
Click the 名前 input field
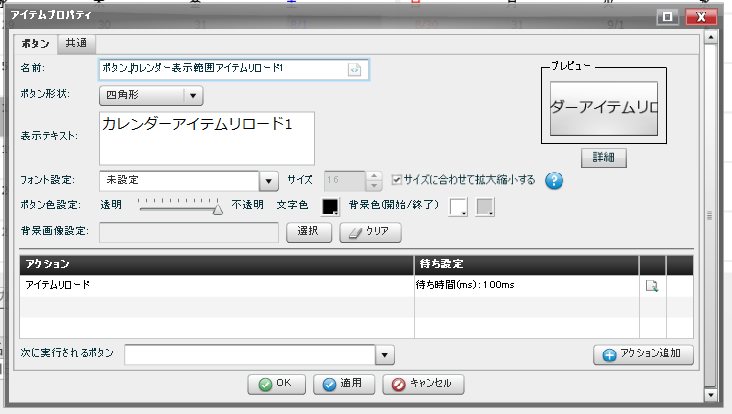point(234,70)
